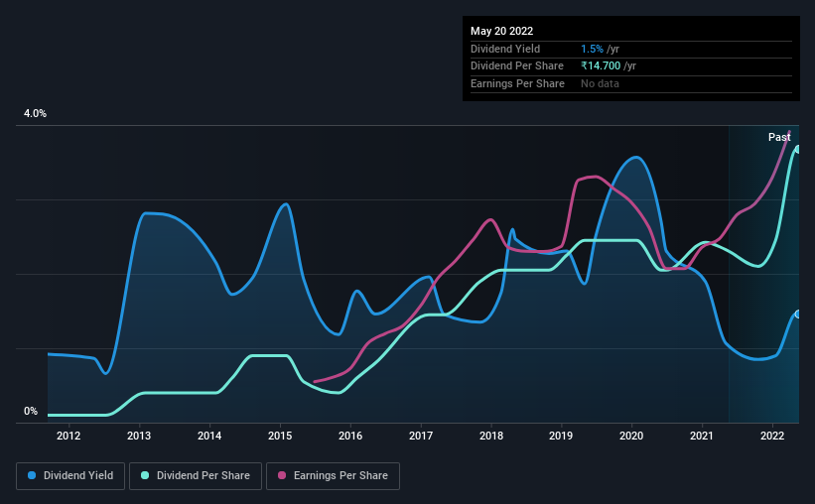Click the Dividend Yield endpoint marker
Viewport: 815px width, 504px height.
(x=798, y=315)
